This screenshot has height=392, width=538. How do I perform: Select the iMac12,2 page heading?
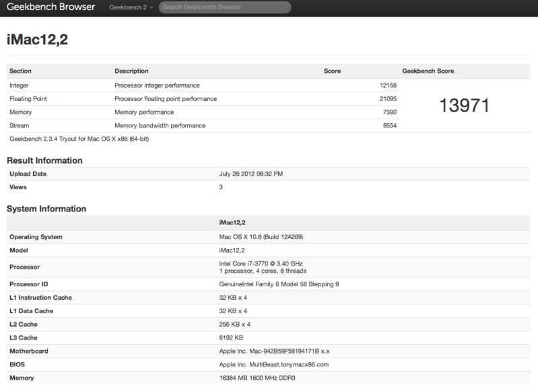(x=38, y=40)
